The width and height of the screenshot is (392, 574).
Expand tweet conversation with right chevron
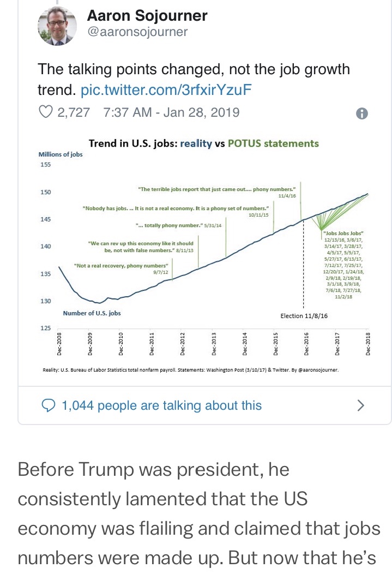[360, 405]
